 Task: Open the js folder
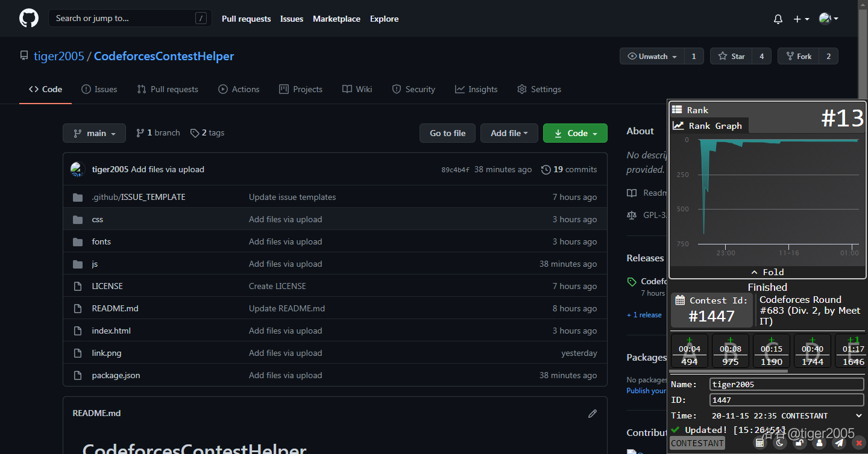click(95, 264)
